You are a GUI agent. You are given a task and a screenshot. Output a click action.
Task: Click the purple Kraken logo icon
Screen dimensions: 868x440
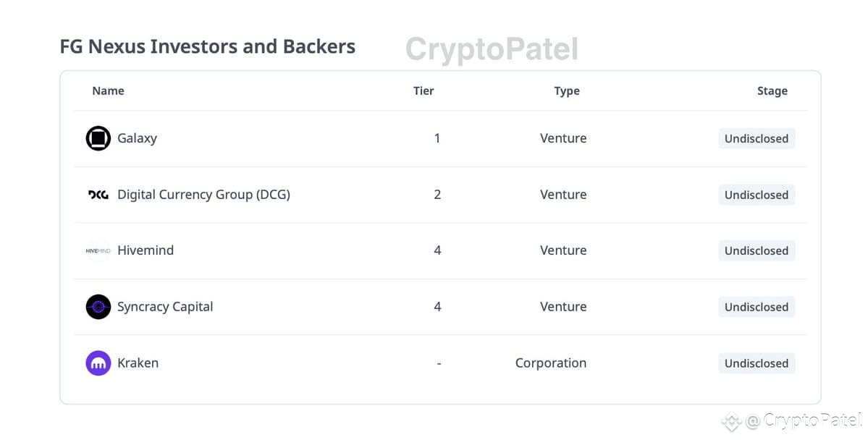tap(98, 363)
